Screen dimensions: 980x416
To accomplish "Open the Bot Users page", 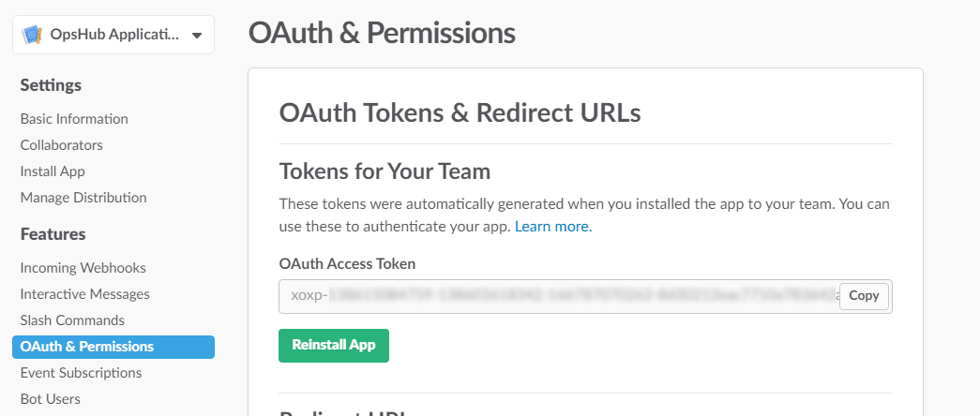I will click(51, 399).
